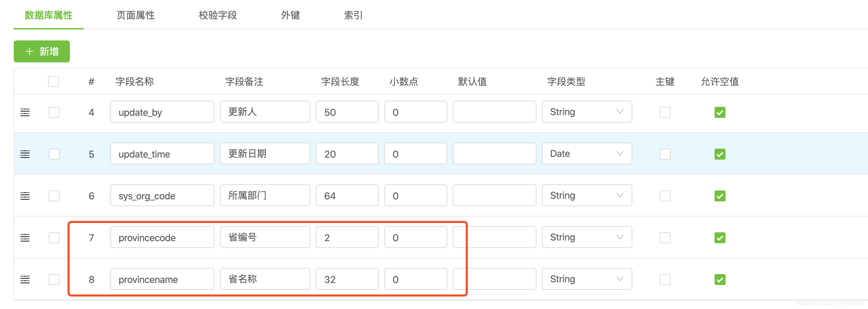The width and height of the screenshot is (868, 309).
Task: Click the 字段长度 input of provincecode
Action: (347, 237)
